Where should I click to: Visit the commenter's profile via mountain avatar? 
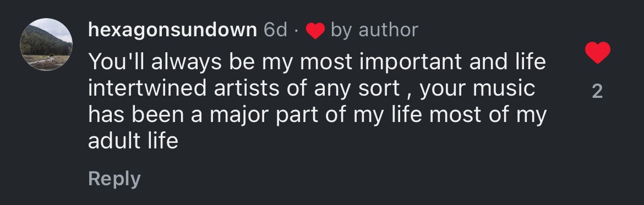pyautogui.click(x=46, y=45)
